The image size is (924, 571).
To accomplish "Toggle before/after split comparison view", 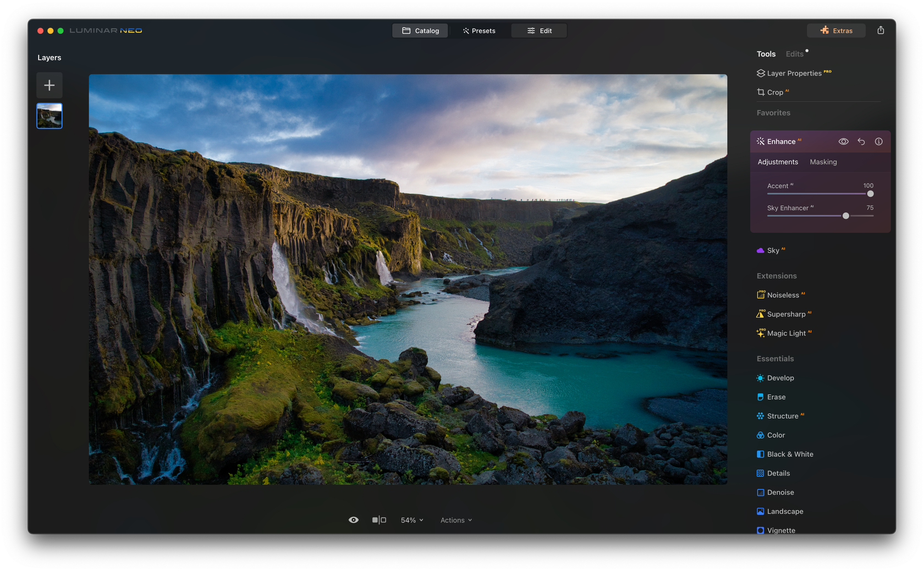I will coord(379,520).
